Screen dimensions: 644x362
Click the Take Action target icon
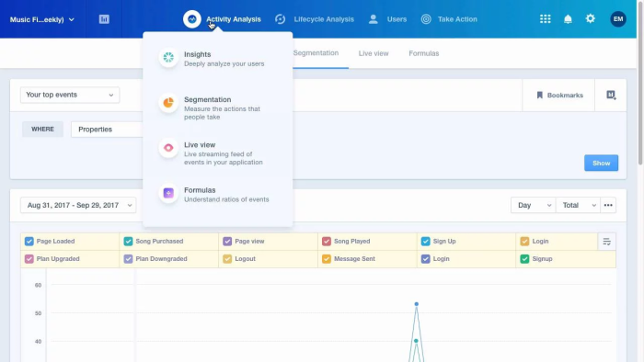click(x=426, y=19)
